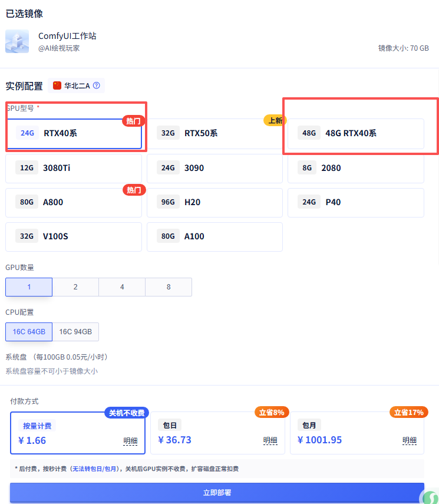This screenshot has width=439, height=504.
Task: Click the China flag region icon
Action: [x=57, y=85]
